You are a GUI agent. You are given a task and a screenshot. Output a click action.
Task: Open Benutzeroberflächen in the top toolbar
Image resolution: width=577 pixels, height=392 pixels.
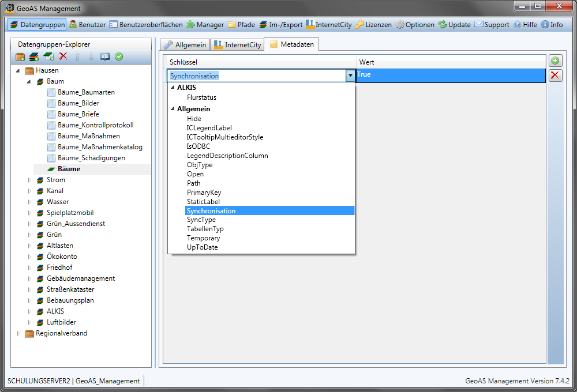(145, 25)
